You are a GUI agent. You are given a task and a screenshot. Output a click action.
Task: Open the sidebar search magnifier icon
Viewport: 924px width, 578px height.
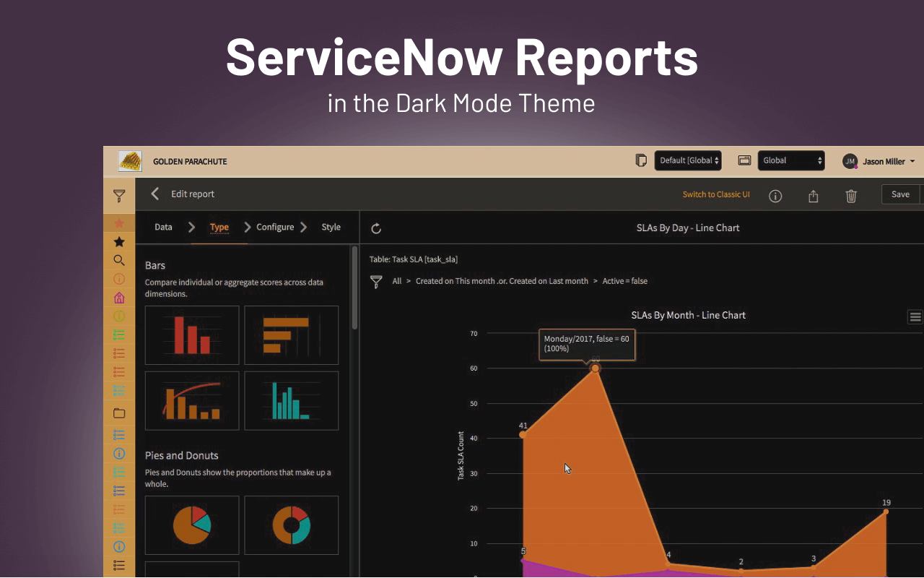click(x=119, y=260)
